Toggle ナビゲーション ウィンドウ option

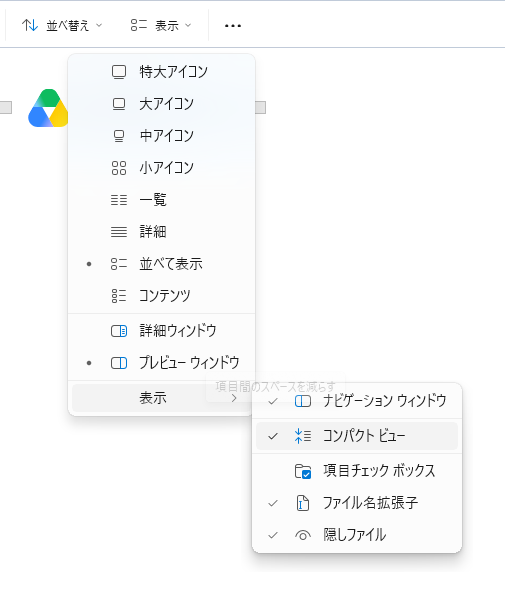(x=357, y=401)
